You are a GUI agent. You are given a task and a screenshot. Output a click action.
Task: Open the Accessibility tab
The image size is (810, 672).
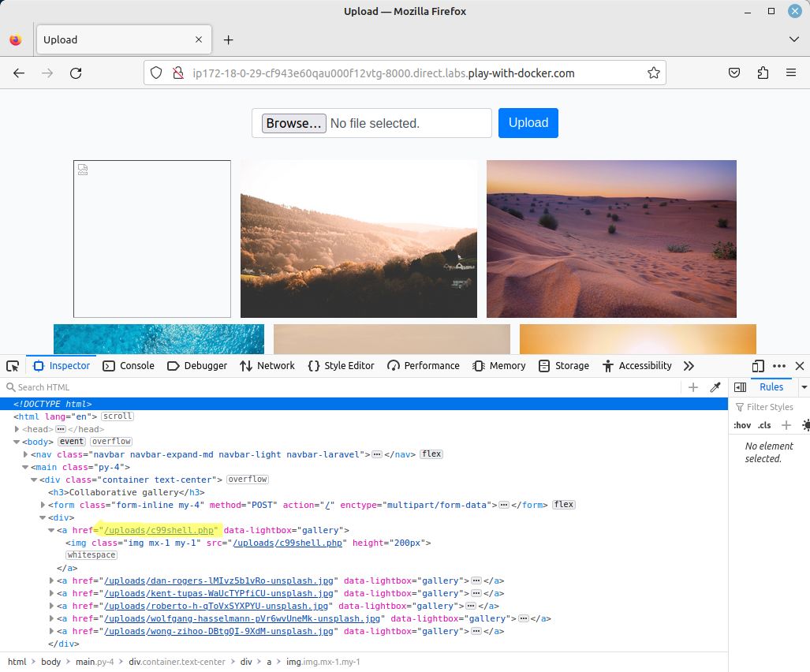click(637, 366)
